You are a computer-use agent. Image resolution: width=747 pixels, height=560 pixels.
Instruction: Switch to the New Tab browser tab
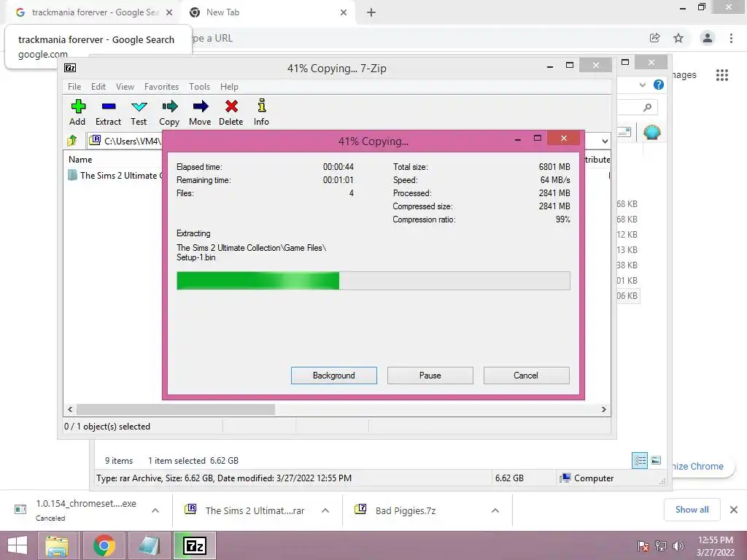[267, 13]
